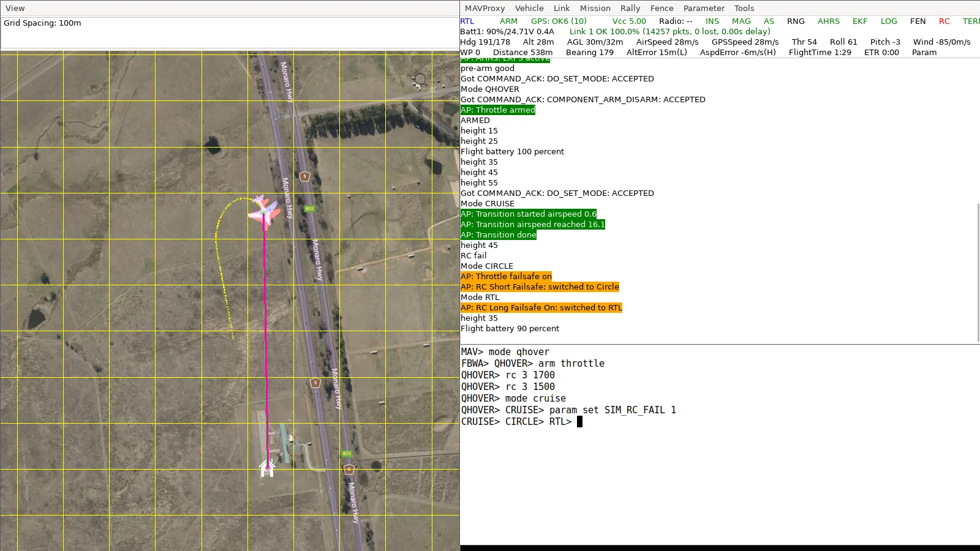
Task: Click the Batt1: 90%/24.71V 0.4A reading
Action: click(507, 31)
